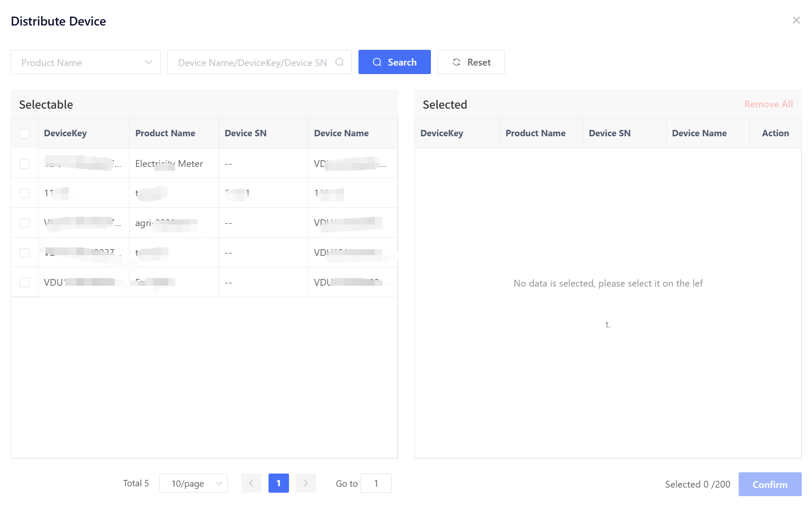
Task: Confirm the device distribution
Action: [769, 484]
